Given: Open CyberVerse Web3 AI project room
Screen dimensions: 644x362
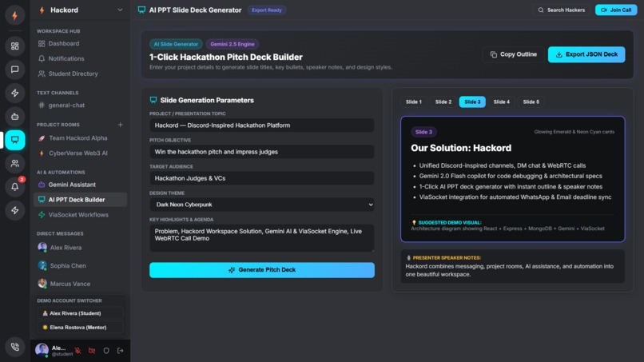Looking at the screenshot, I should click(80, 153).
